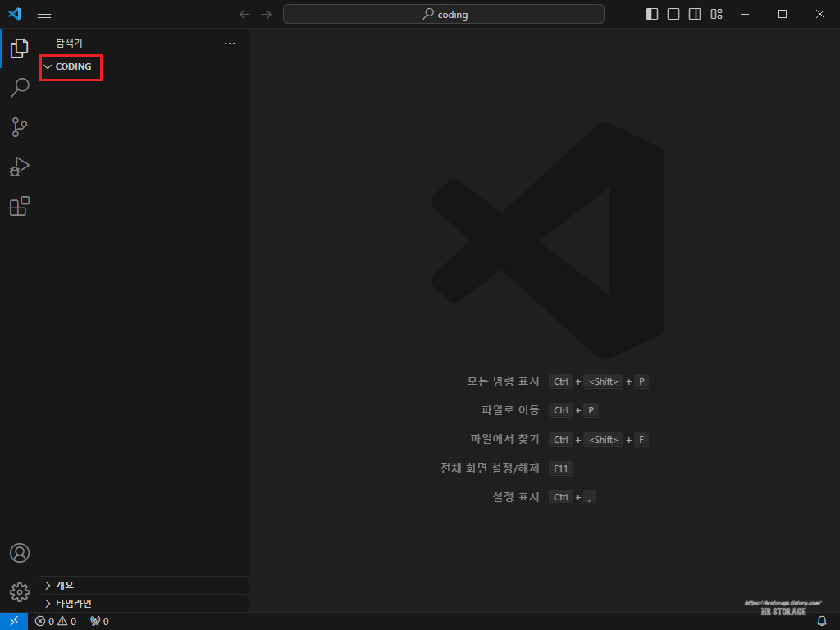Screen dimensions: 840x630
Task: Open the Source Control view
Action: (x=20, y=127)
